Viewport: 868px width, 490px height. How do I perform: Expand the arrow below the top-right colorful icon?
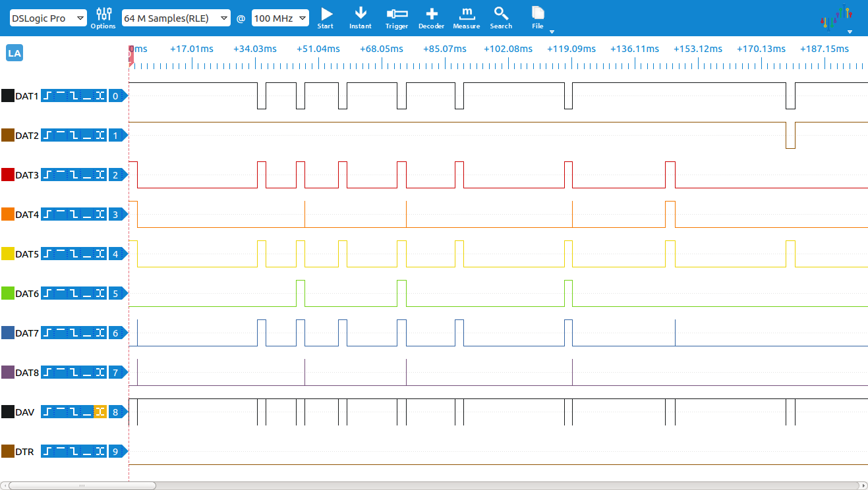pyautogui.click(x=850, y=32)
